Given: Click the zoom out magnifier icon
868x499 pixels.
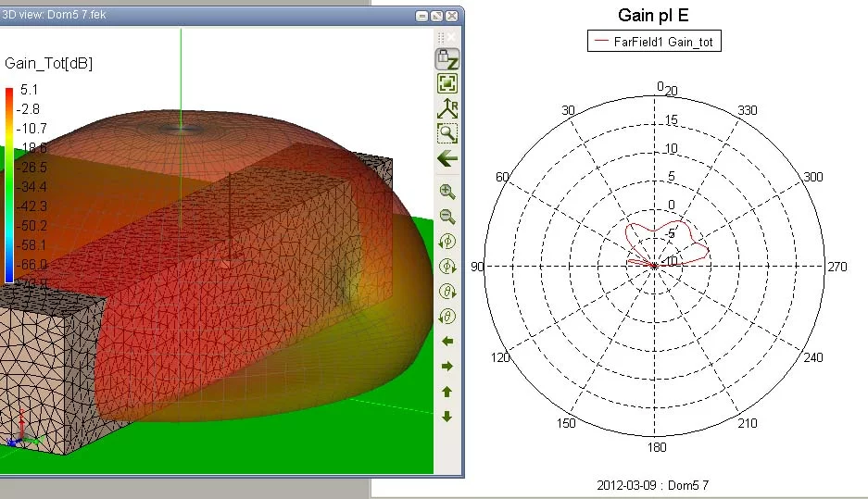Looking at the screenshot, I should click(x=447, y=217).
